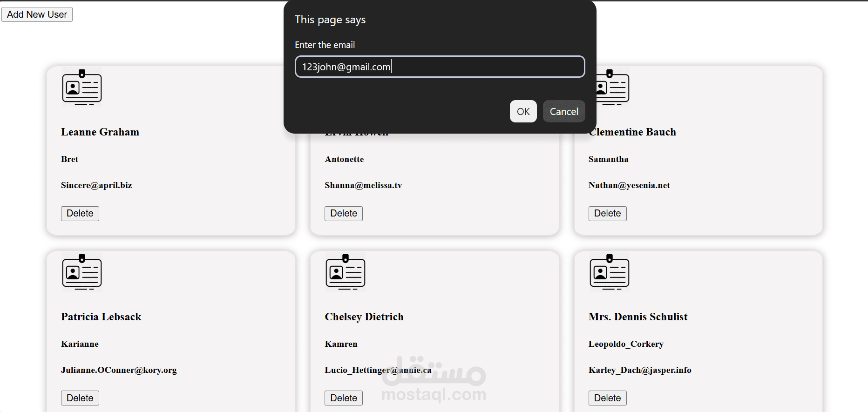
Task: Delete the Mrs. Dennis Schulist user card
Action: point(608,398)
